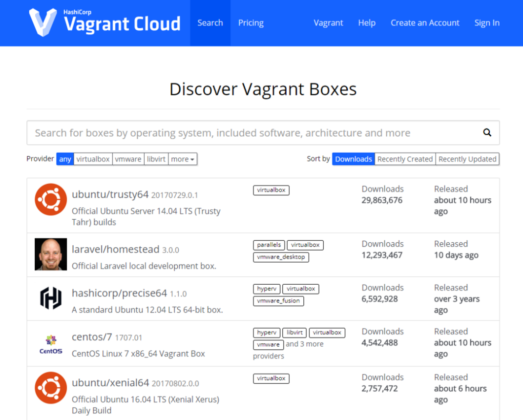This screenshot has width=523, height=420.
Task: Click Create an Account link
Action: 425,23
